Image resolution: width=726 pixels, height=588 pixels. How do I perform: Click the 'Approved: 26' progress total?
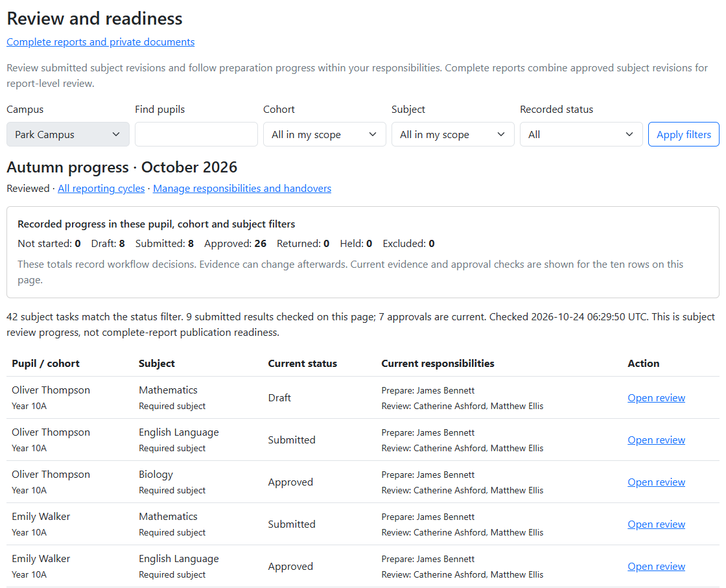click(235, 244)
